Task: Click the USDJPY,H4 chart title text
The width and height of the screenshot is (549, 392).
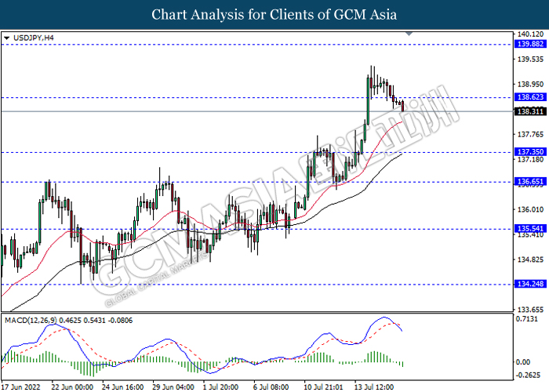Action: pyautogui.click(x=34, y=38)
